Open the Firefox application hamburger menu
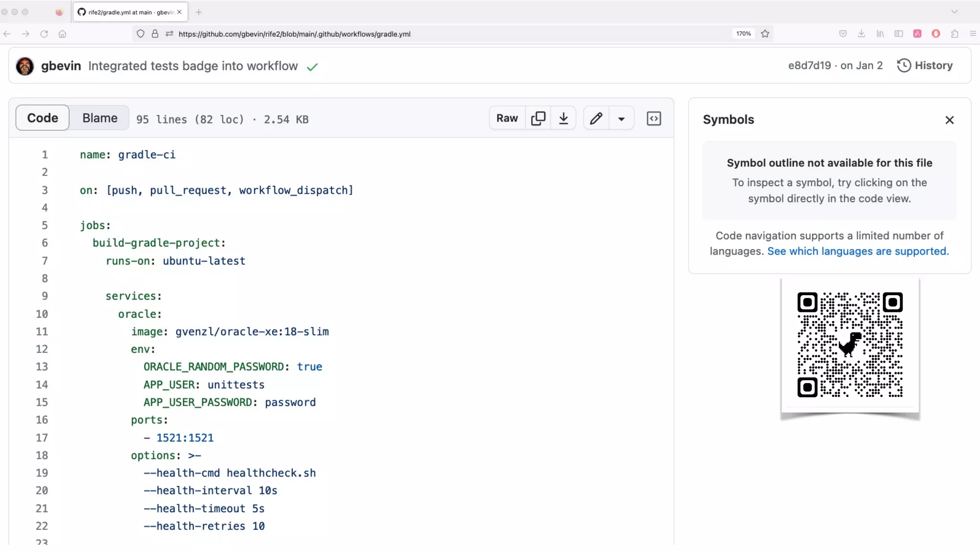Image resolution: width=980 pixels, height=551 pixels. tap(972, 34)
